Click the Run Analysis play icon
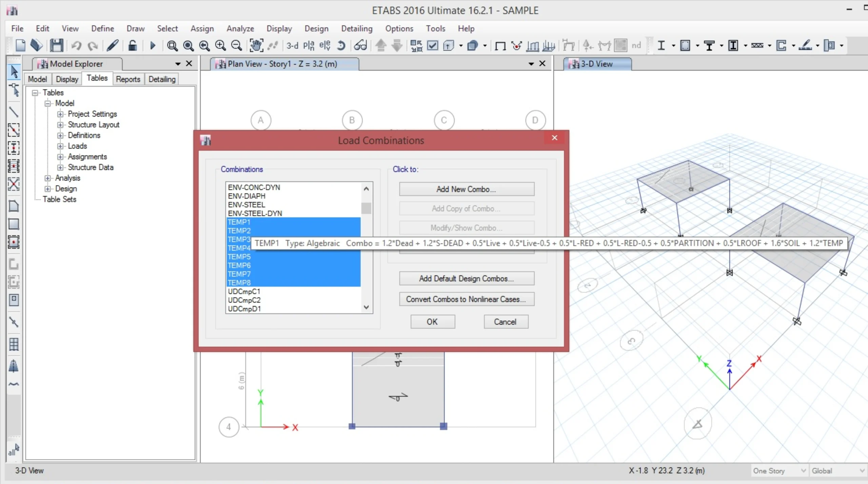The image size is (868, 484). 152,45
